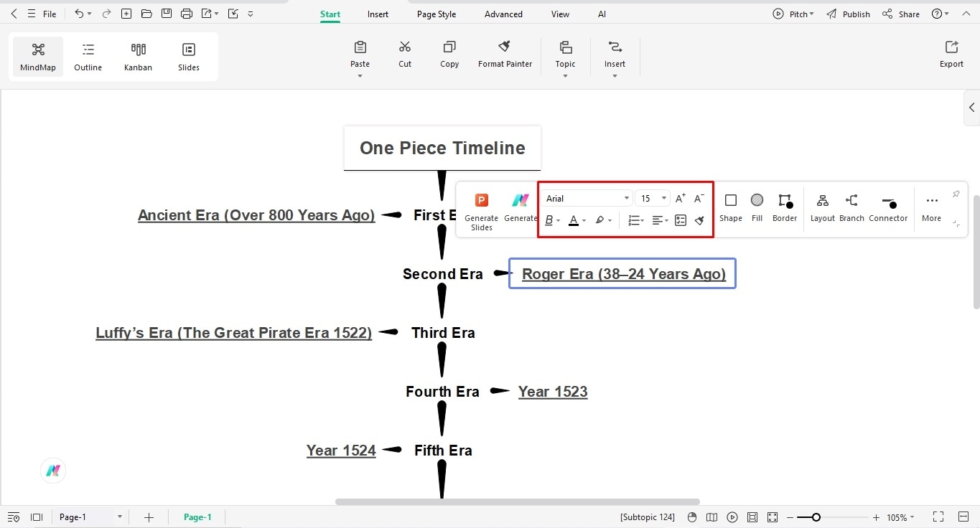Switch to Slides view mode
The image size is (980, 528).
pos(189,57)
